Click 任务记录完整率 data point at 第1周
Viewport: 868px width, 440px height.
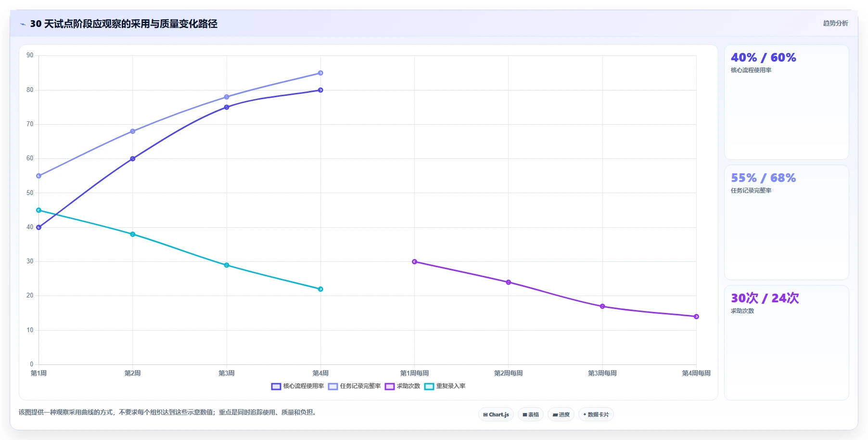pos(39,176)
